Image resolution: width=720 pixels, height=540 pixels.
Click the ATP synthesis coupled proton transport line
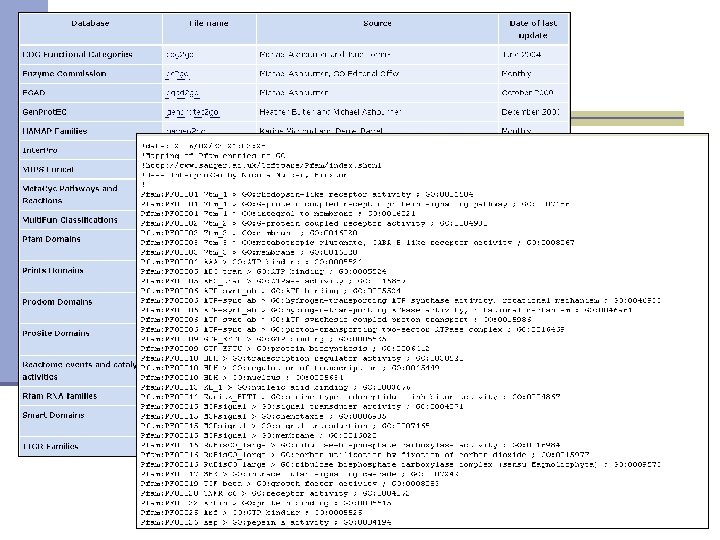click(336, 320)
